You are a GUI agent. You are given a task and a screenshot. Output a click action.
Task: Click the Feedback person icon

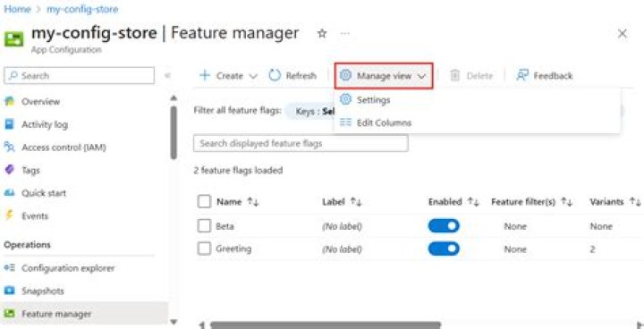(x=522, y=76)
